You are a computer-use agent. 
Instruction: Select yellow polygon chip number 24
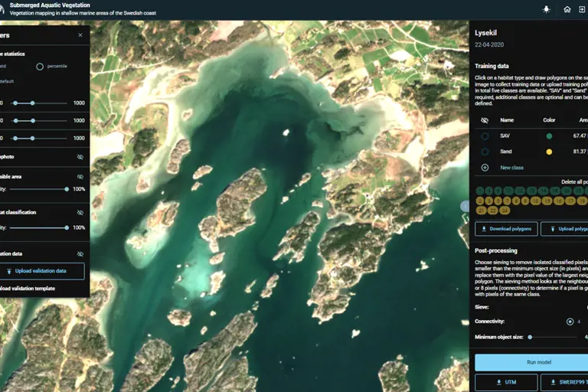(505, 211)
